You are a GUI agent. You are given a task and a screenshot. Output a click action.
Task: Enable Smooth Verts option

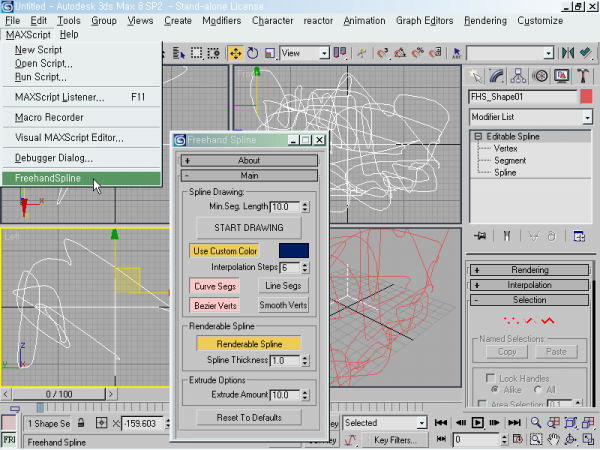click(283, 305)
